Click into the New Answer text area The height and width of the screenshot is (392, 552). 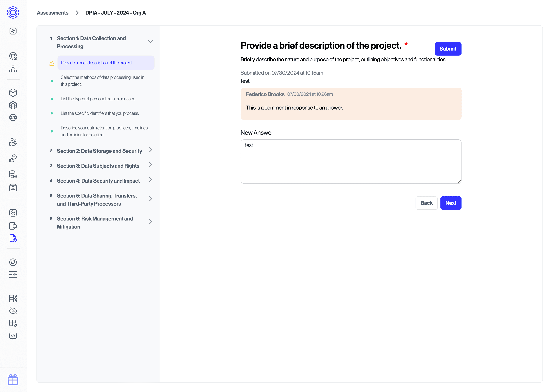(x=351, y=161)
